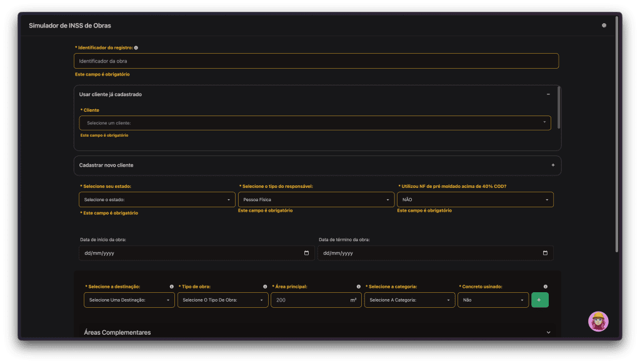Expand the Áreas Complementares section

tap(548, 333)
